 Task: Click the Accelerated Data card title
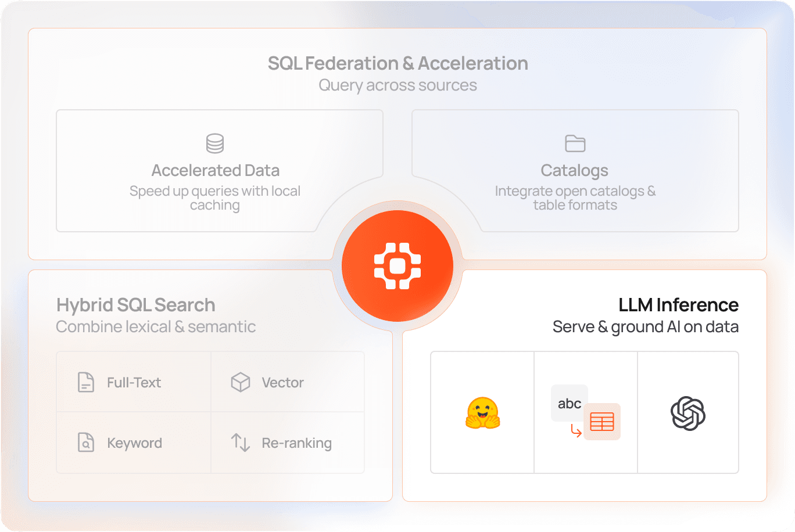click(x=215, y=170)
